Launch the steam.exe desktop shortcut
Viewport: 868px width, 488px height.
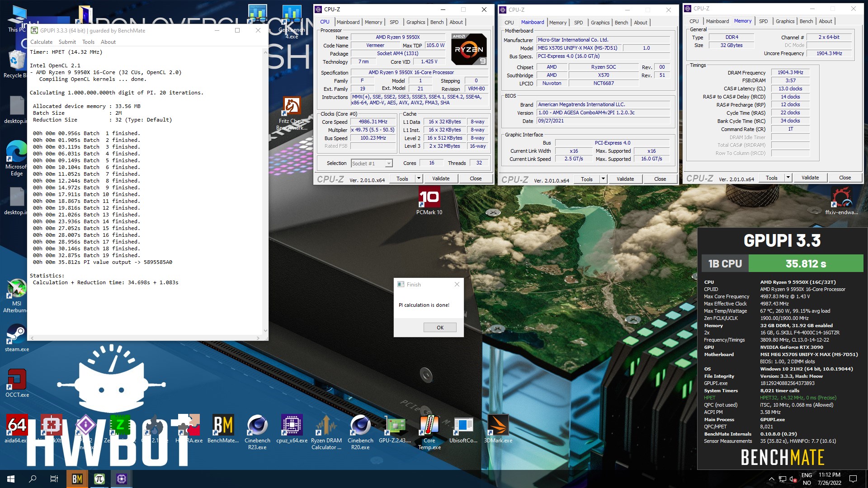pyautogui.click(x=17, y=338)
